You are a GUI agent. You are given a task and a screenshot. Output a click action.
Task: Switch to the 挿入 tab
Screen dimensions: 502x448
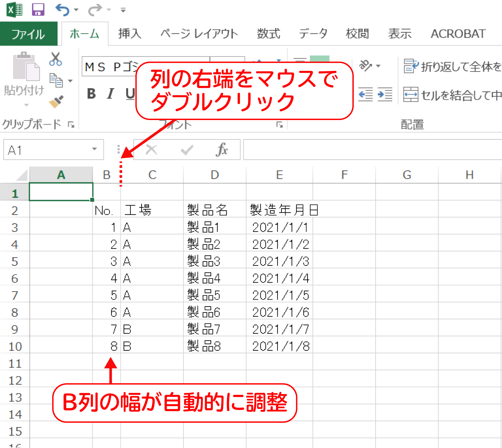130,33
